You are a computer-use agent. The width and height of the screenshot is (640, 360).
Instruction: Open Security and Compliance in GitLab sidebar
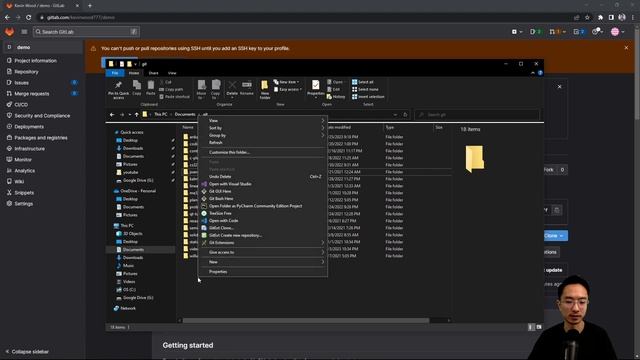[42, 116]
